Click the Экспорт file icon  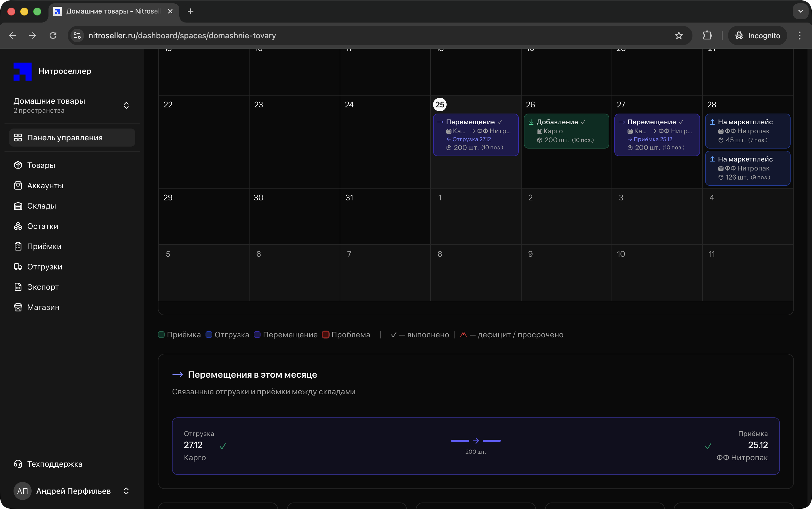(18, 287)
